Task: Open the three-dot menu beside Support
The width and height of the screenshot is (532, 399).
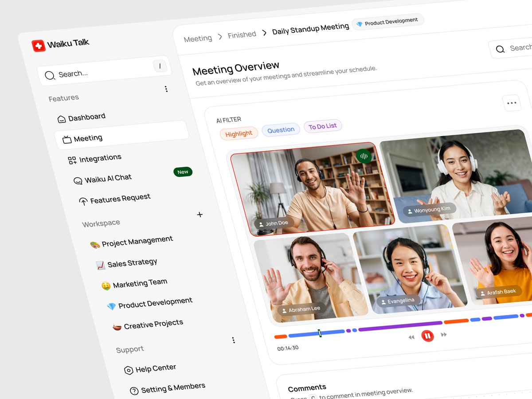Action: click(x=234, y=340)
